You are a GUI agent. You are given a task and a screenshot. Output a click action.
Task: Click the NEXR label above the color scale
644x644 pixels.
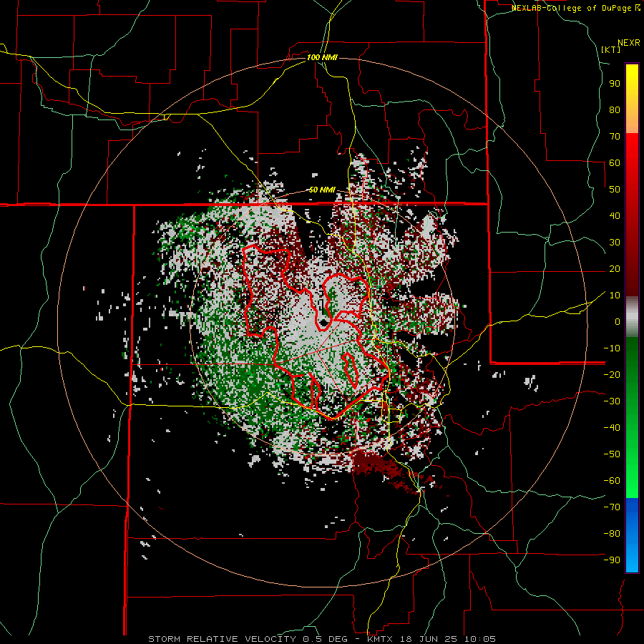629,43
